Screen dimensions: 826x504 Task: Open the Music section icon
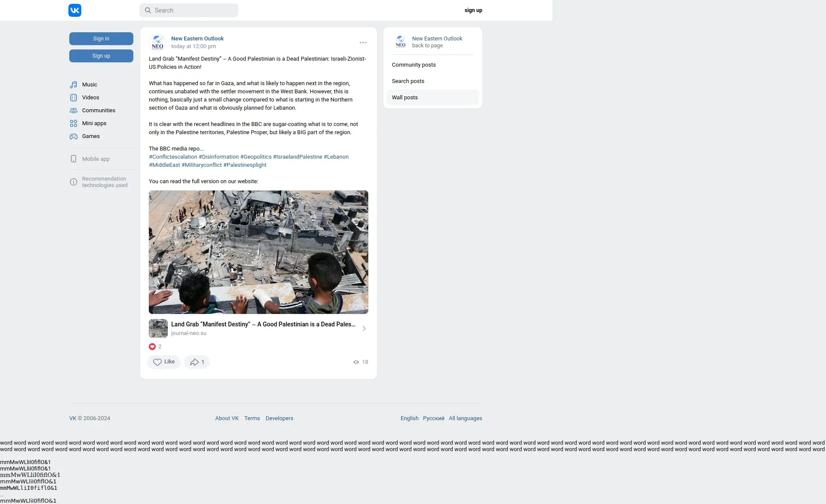tap(74, 85)
